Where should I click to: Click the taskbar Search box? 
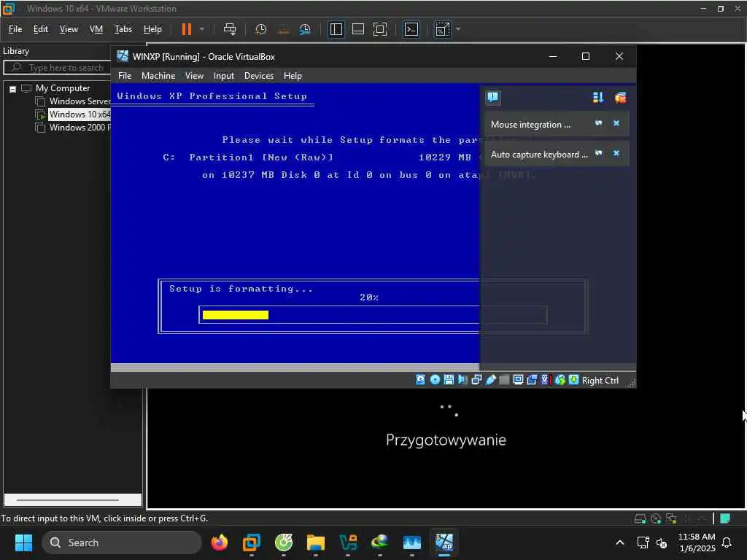tap(122, 542)
